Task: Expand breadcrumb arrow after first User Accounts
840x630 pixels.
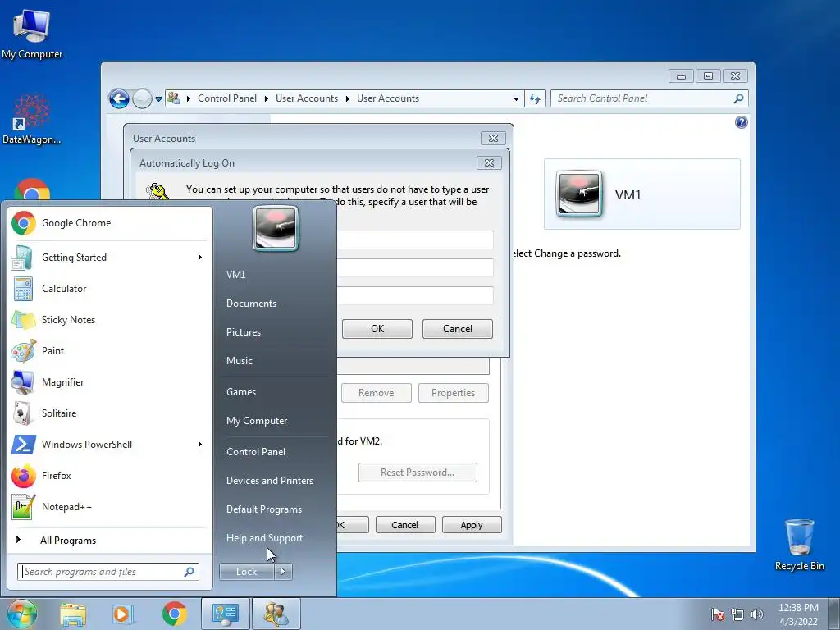Action: [348, 98]
